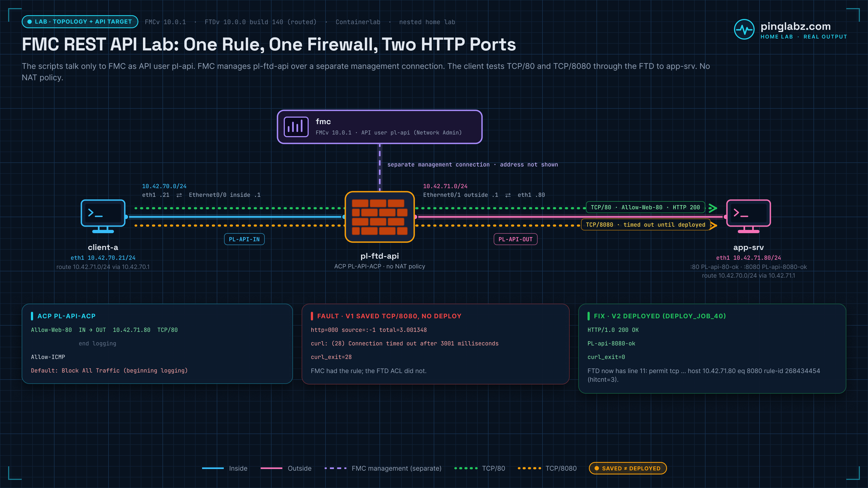Click the orange dotted TCP/8080 legend line

[x=529, y=468]
